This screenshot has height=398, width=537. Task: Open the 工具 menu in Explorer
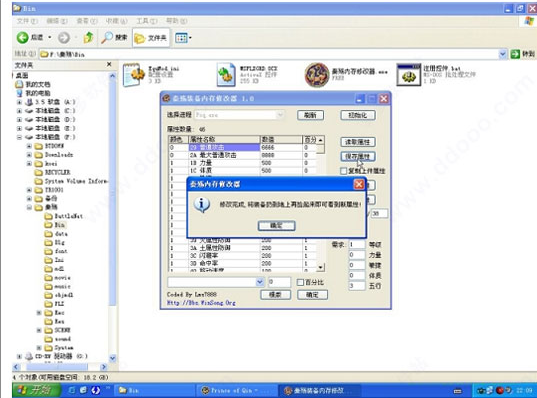[x=147, y=21]
